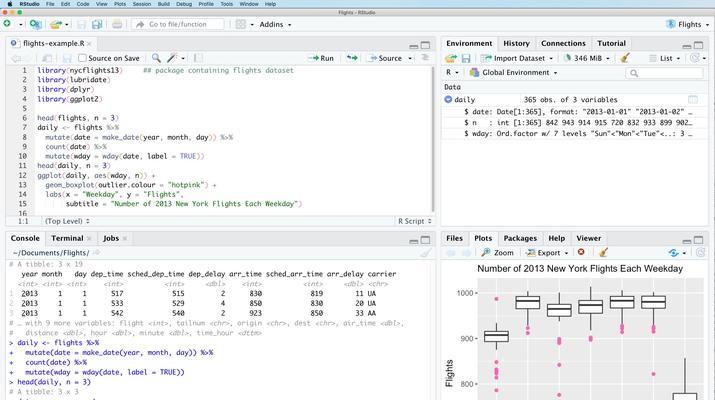
Task: Click the print document icon
Action: pos(117,24)
